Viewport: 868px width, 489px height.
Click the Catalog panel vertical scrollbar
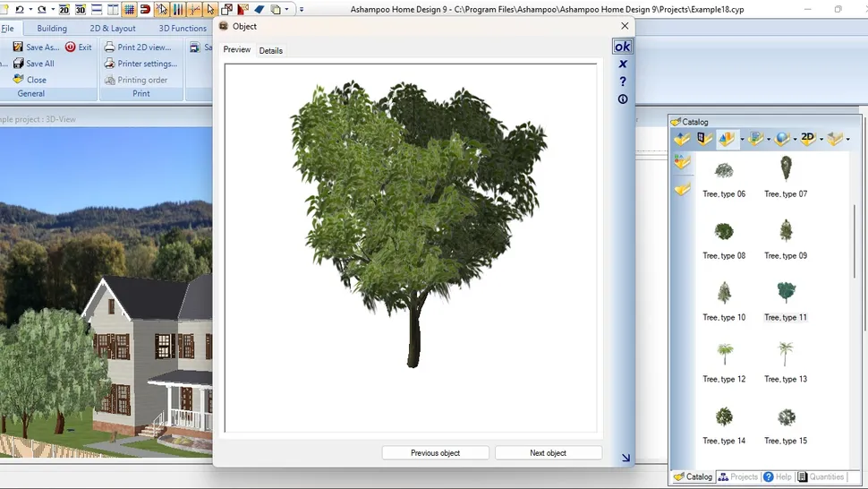click(x=854, y=242)
